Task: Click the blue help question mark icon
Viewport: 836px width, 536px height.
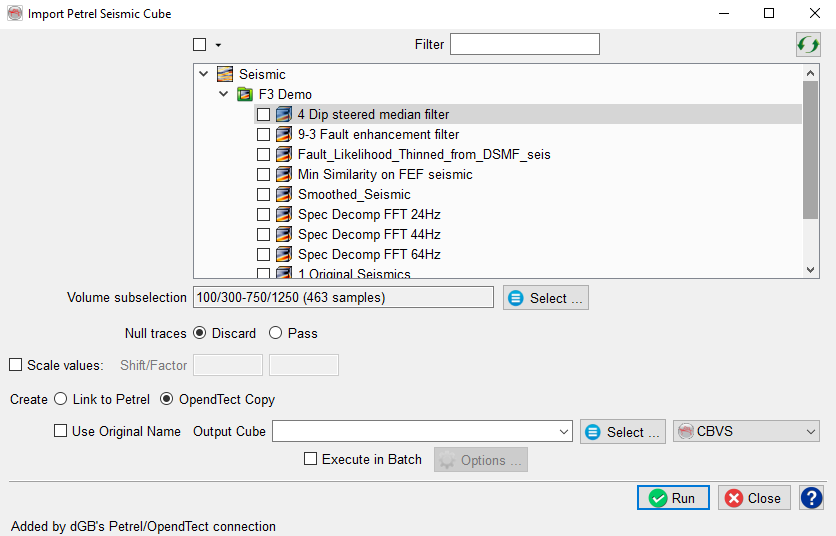Action: coord(811,498)
